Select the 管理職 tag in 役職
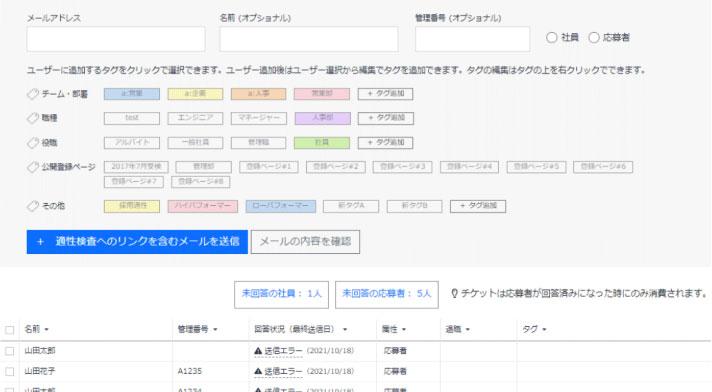 click(x=258, y=143)
